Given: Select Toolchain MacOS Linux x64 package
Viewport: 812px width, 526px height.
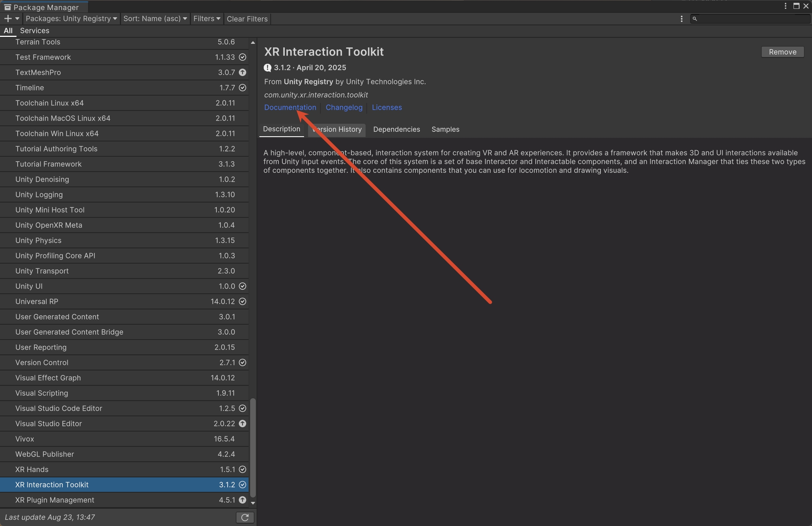Looking at the screenshot, I should (124, 118).
